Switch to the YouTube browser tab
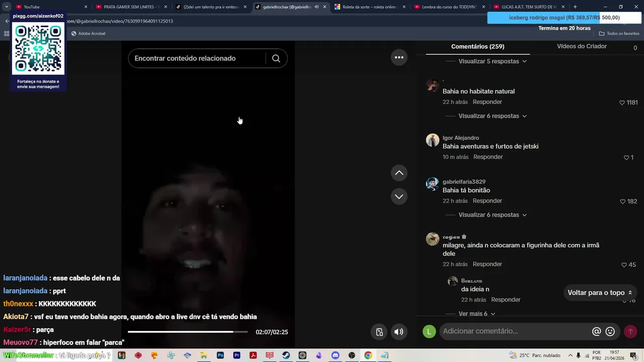 (x=50, y=7)
